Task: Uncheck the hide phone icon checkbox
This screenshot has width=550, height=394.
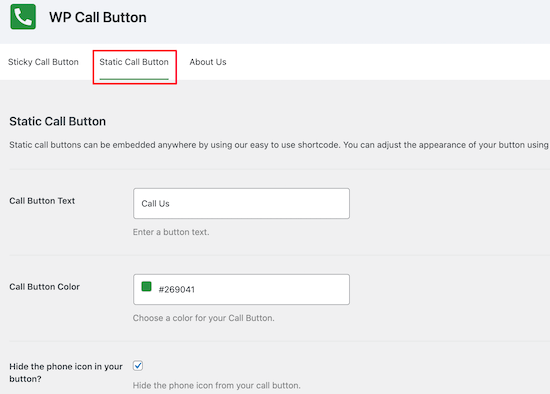Action: pos(138,366)
